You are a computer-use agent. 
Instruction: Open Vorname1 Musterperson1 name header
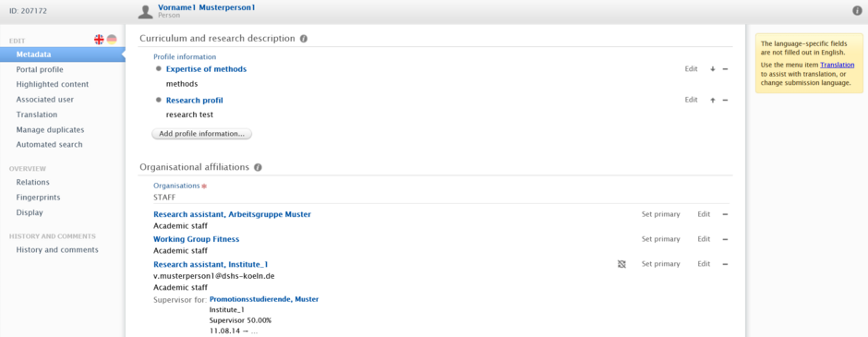coord(207,7)
